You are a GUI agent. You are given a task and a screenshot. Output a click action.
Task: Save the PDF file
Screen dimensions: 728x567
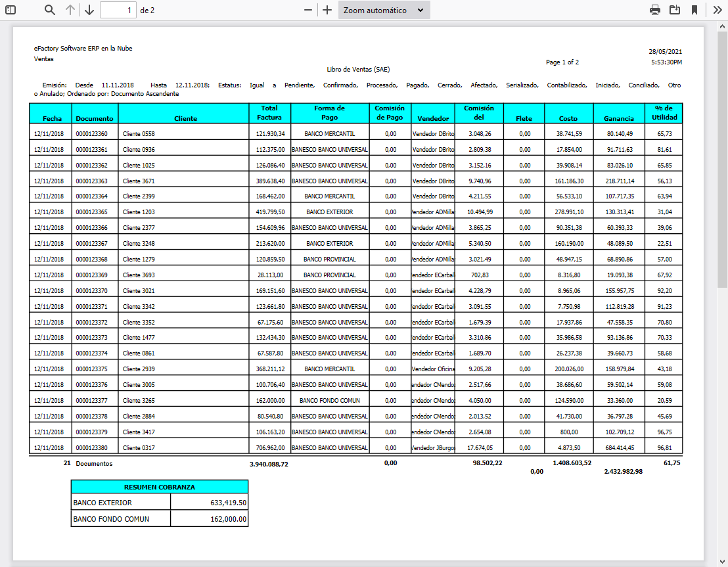click(674, 10)
